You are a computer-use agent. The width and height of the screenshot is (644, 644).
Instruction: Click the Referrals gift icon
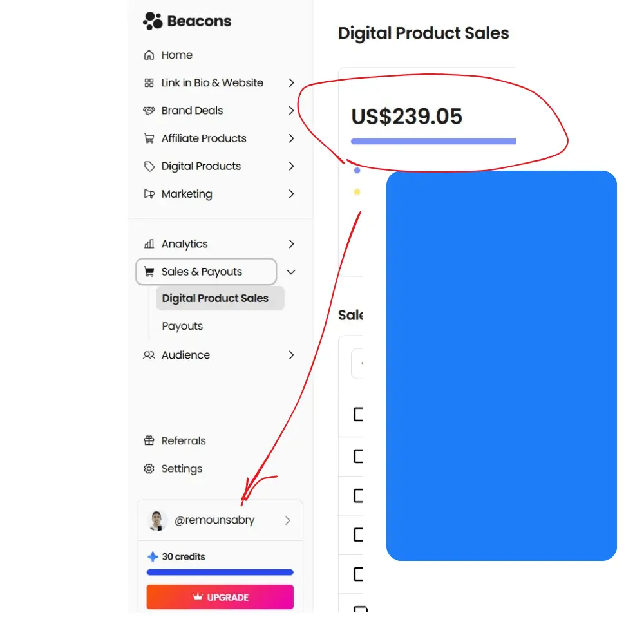click(x=149, y=441)
